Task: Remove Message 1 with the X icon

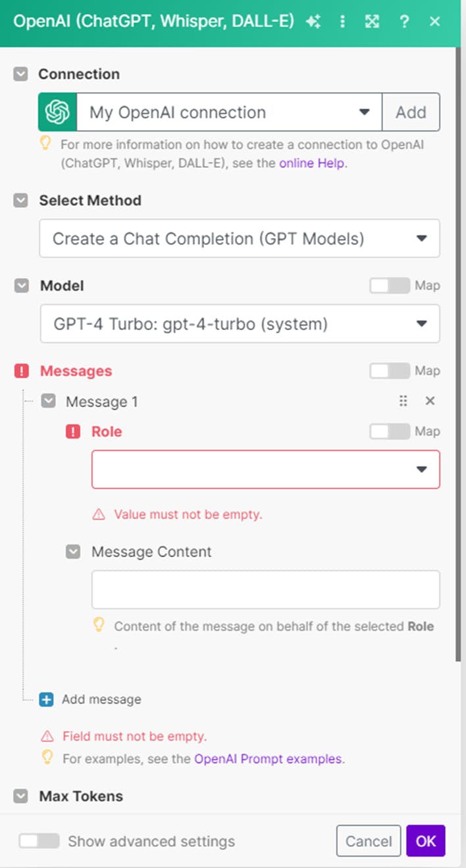Action: (430, 401)
